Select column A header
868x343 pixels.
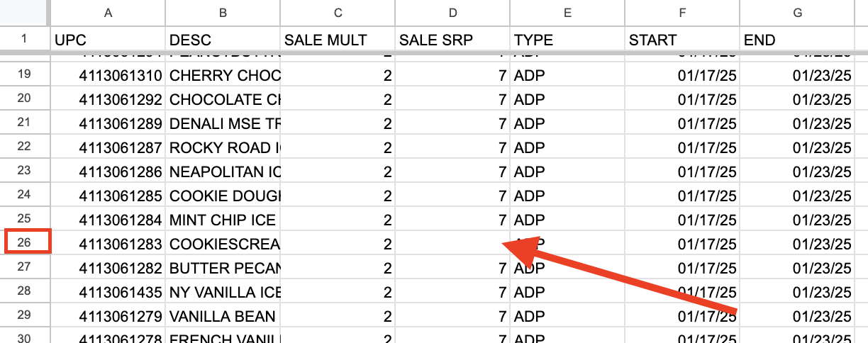(x=108, y=12)
